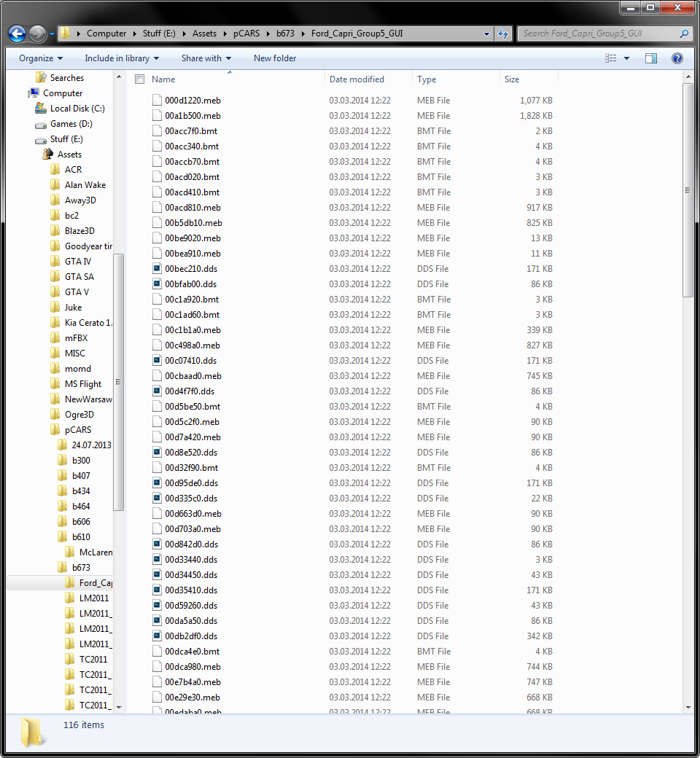700x758 pixels.
Task: Open the Include in library menu
Action: (121, 58)
